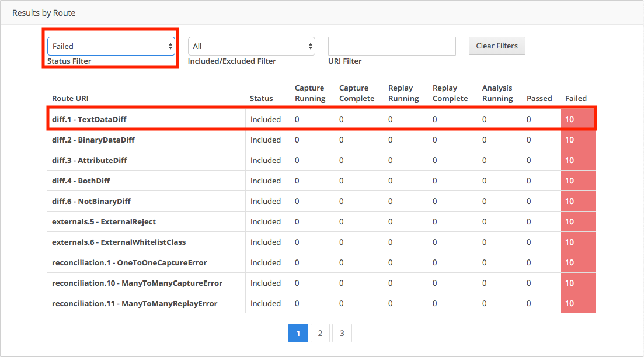This screenshot has width=644, height=357.
Task: Click the Failed count for reconciliation.10 - ManyToManyCaptureError
Action: pos(578,283)
